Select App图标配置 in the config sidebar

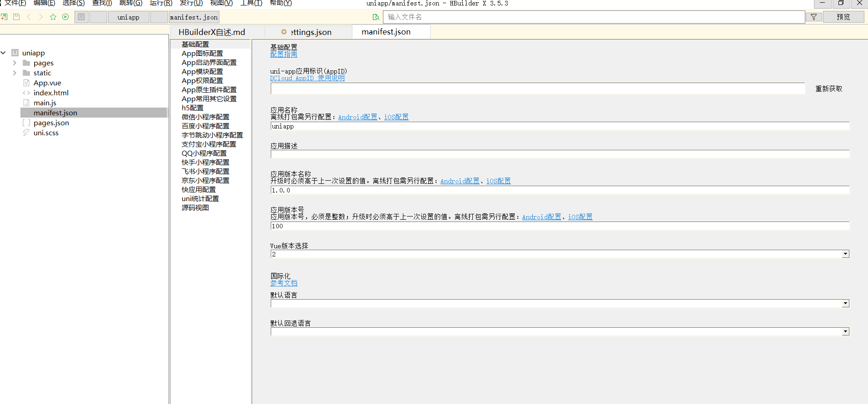click(x=202, y=54)
